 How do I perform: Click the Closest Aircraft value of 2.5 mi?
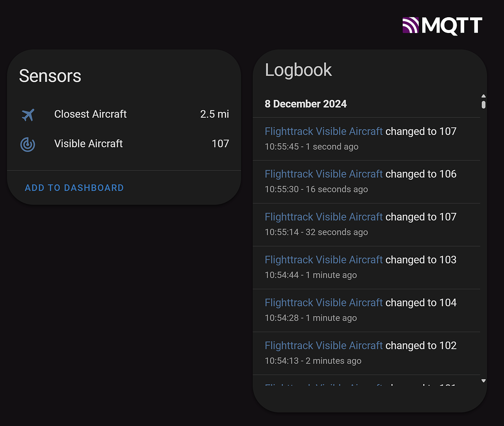coord(214,114)
